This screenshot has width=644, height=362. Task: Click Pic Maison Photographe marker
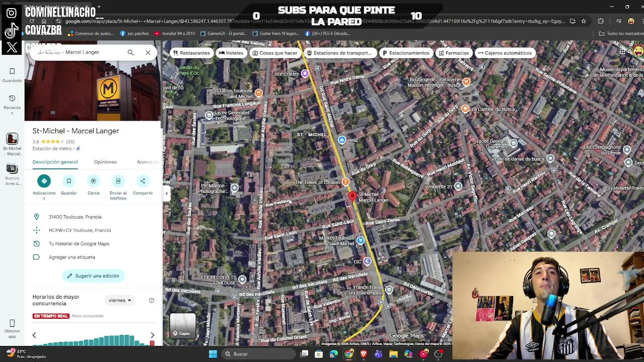click(x=234, y=188)
